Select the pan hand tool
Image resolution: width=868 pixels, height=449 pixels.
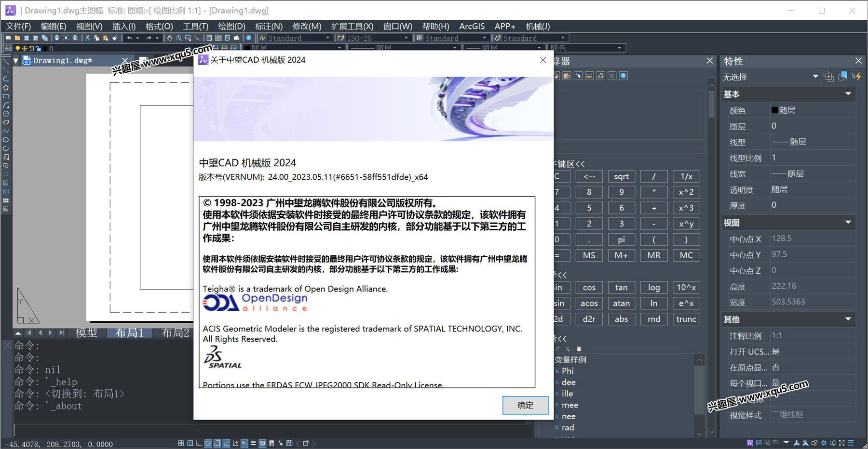coord(169,38)
